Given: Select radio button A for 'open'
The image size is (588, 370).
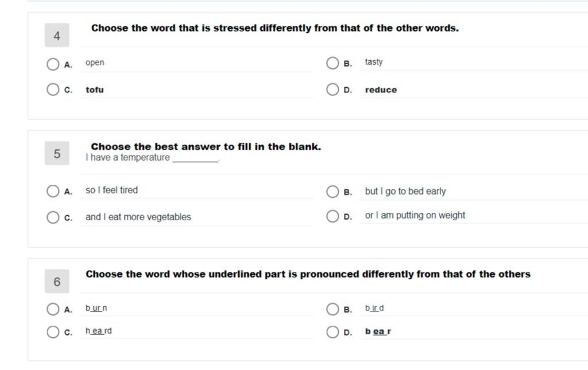Looking at the screenshot, I should coord(53,64).
